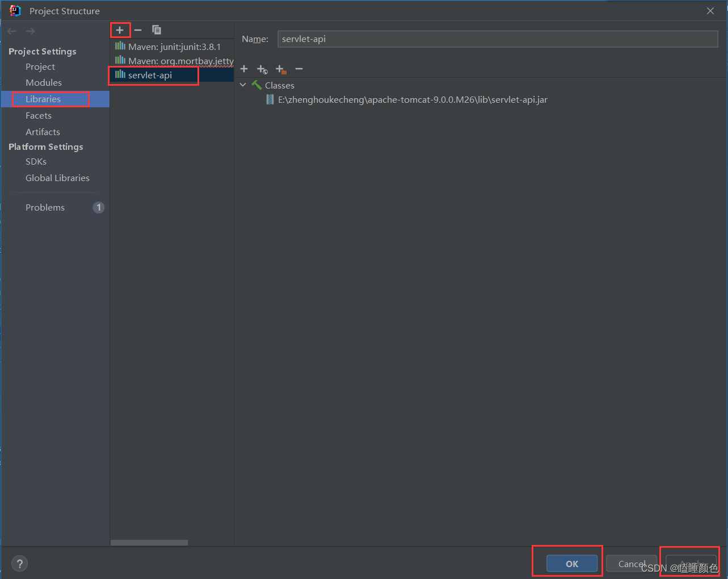Click the attach files from repository icon
Viewport: 728px width, 579px height.
pyautogui.click(x=262, y=69)
